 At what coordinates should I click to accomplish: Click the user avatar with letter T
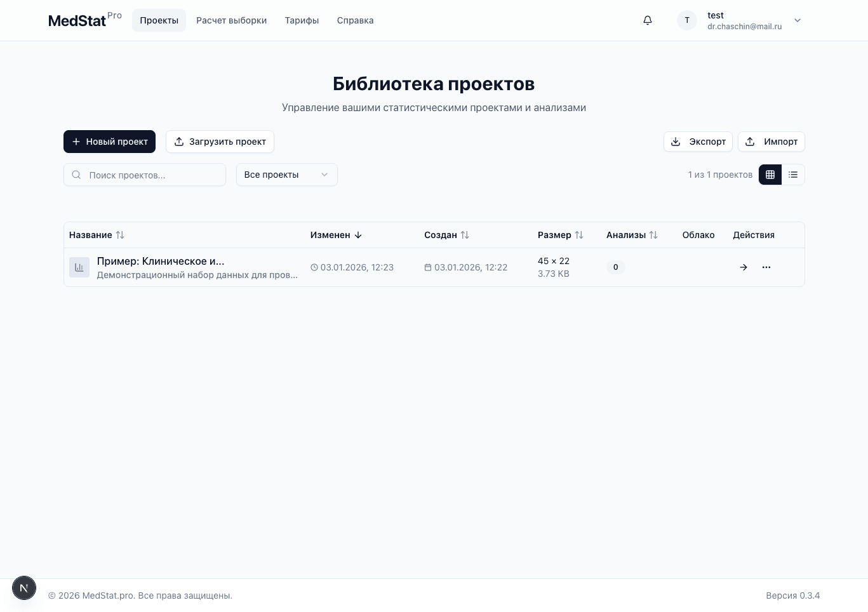pyautogui.click(x=687, y=20)
